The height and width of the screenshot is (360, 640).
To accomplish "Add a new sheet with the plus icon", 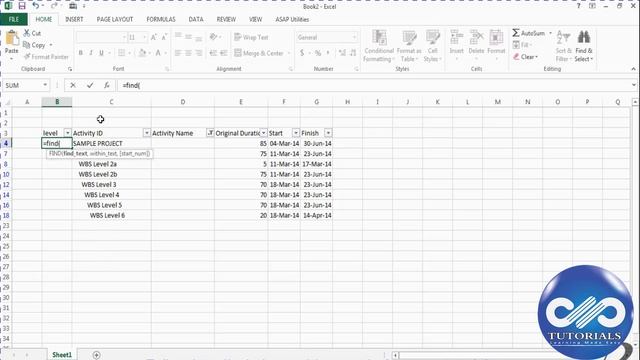I will tap(96, 355).
